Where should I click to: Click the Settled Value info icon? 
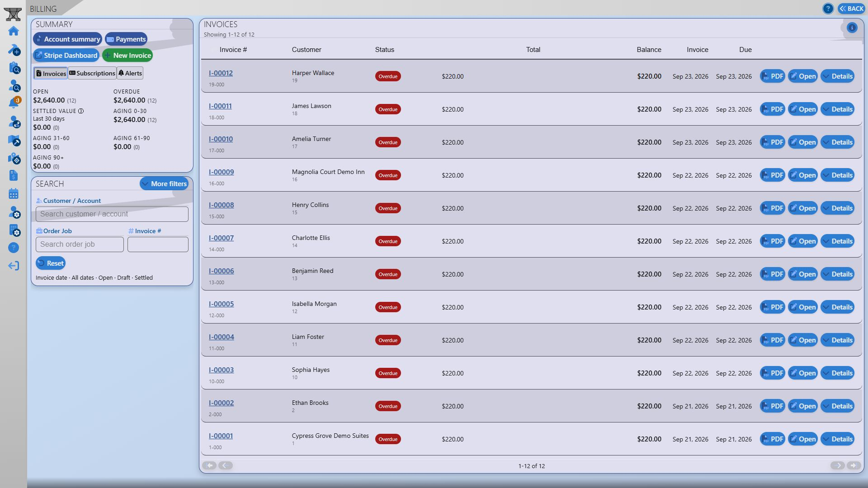click(x=80, y=111)
